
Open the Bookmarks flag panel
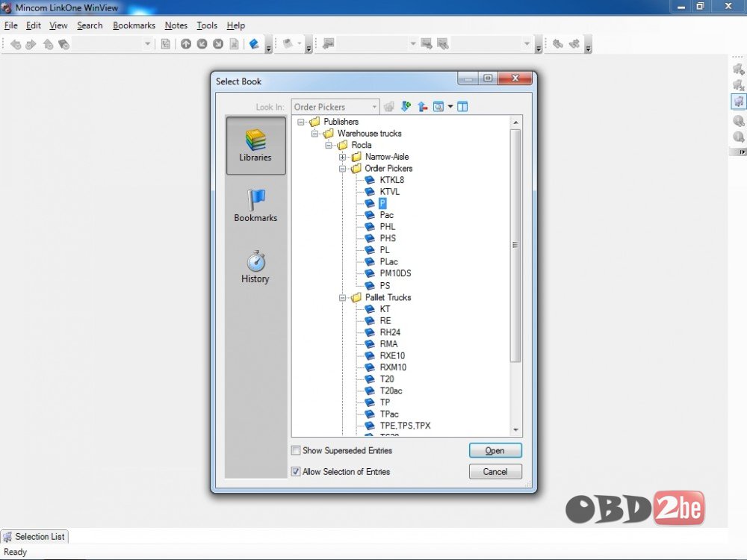point(255,206)
